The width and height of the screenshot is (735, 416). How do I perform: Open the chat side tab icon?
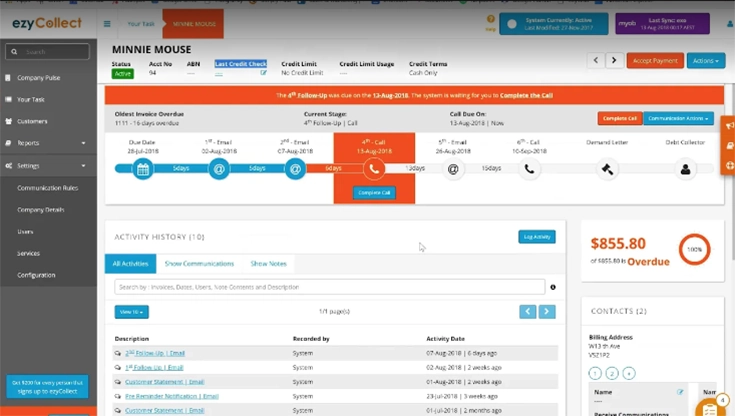coord(729,145)
